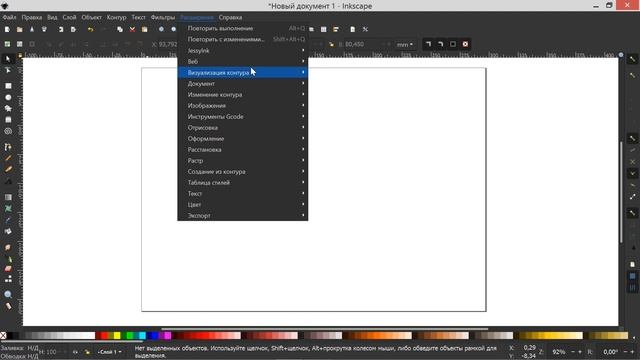Click the Open file folder icon
This screenshot has width=640, height=360.
click(x=19, y=29)
